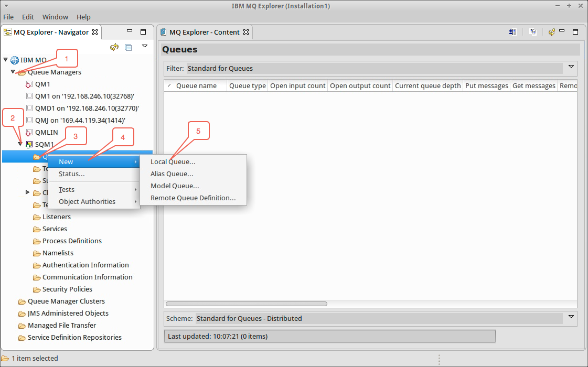Minimize the MQ Explorer Navigator view
The height and width of the screenshot is (367, 588).
click(x=130, y=31)
